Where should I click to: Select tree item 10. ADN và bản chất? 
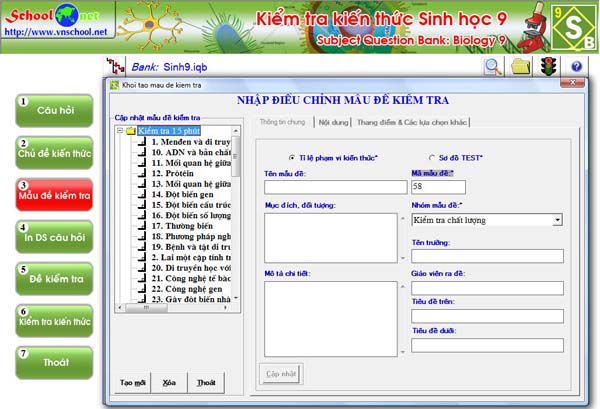tap(191, 152)
